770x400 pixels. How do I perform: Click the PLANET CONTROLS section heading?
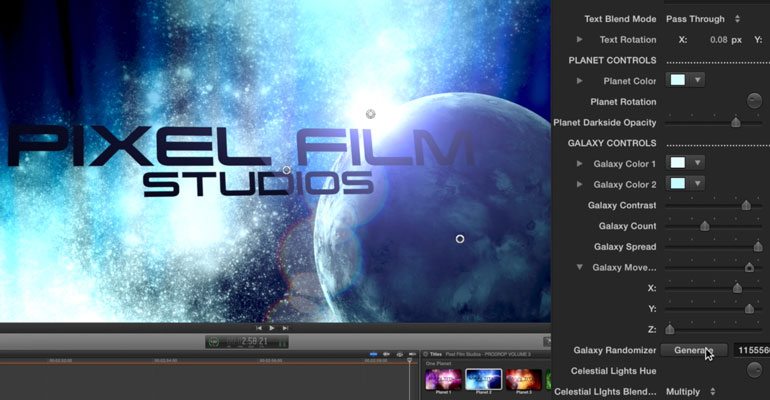(612, 60)
